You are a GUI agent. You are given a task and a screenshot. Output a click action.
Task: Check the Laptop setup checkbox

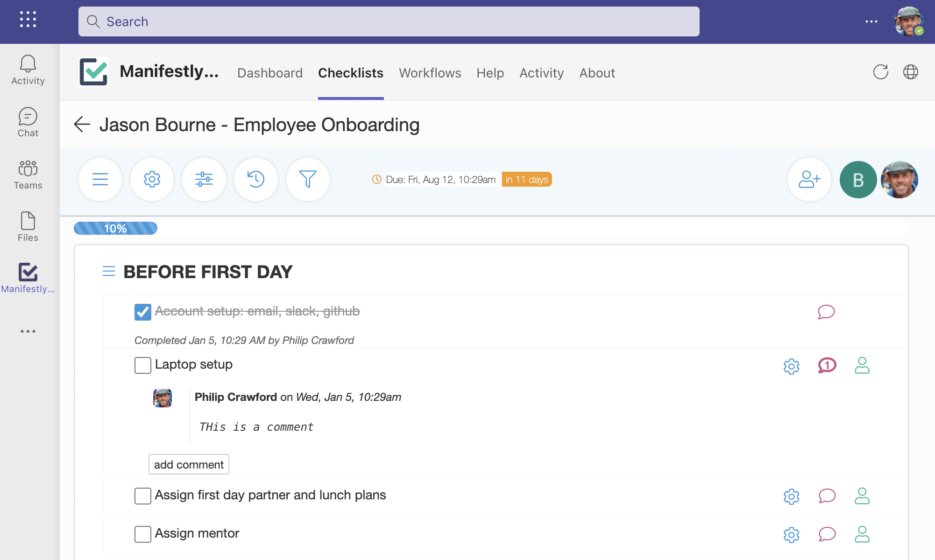142,365
